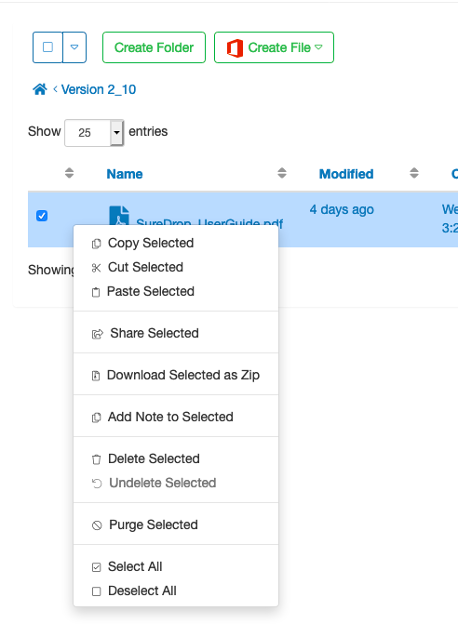Choose Add Note to Selected

point(176,417)
